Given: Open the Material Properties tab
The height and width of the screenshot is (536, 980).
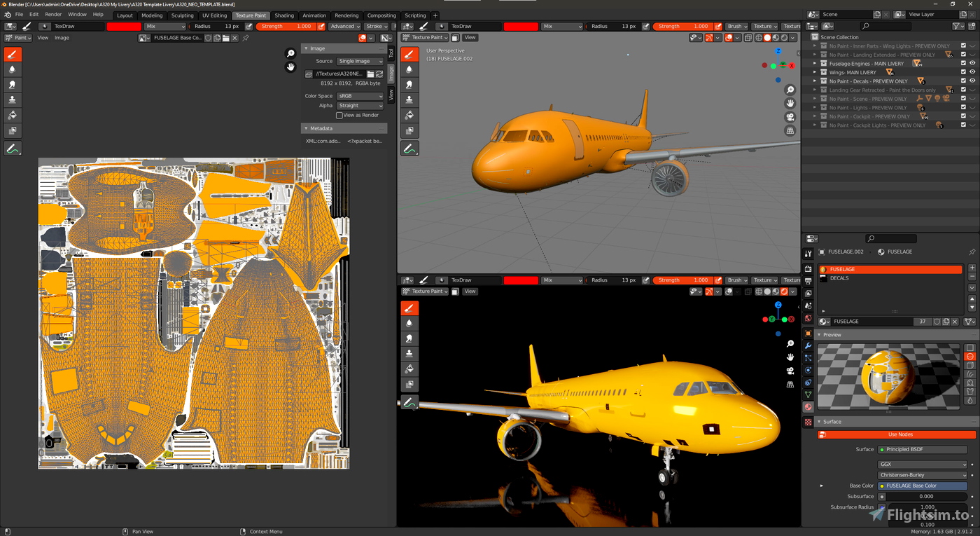Looking at the screenshot, I should tap(808, 406).
